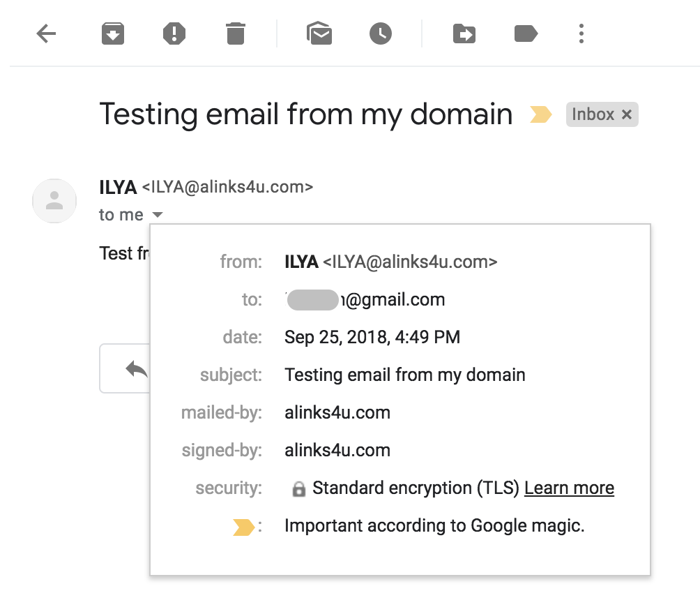Mark the email as unread
The image size is (700, 607).
pos(319,33)
